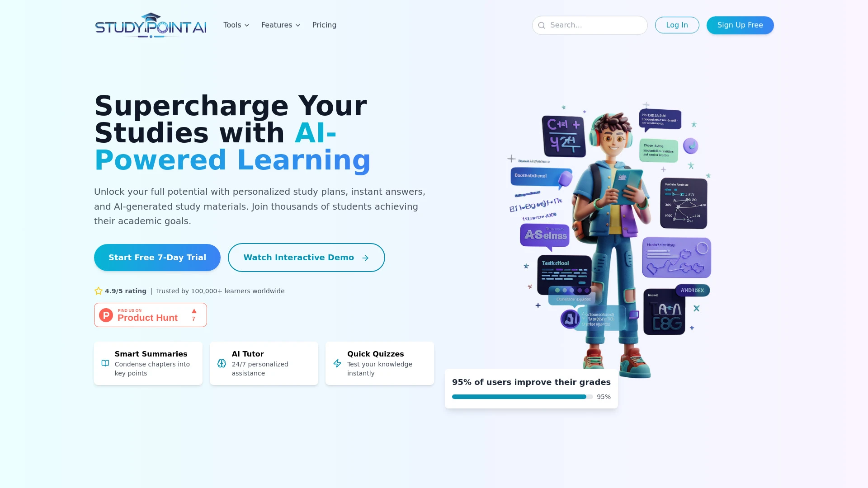The height and width of the screenshot is (488, 868).
Task: Expand the Tools dropdown menu
Action: pyautogui.click(x=236, y=25)
